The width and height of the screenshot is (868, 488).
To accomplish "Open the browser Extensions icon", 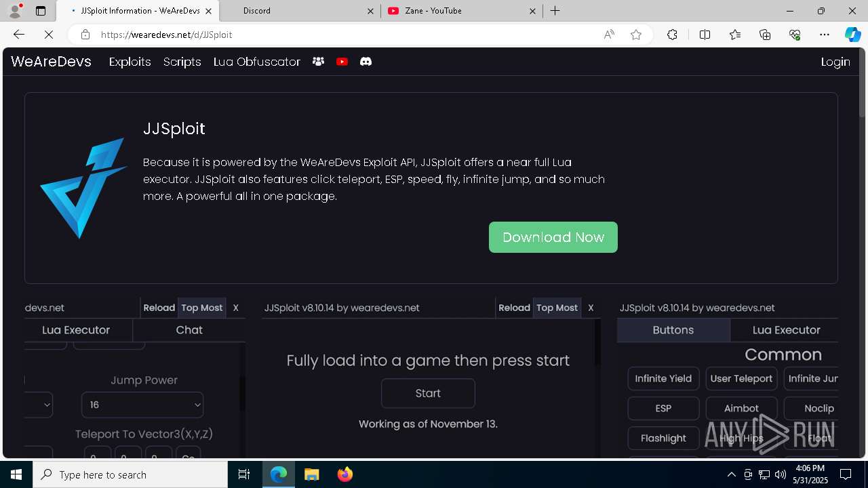I will click(x=672, y=35).
